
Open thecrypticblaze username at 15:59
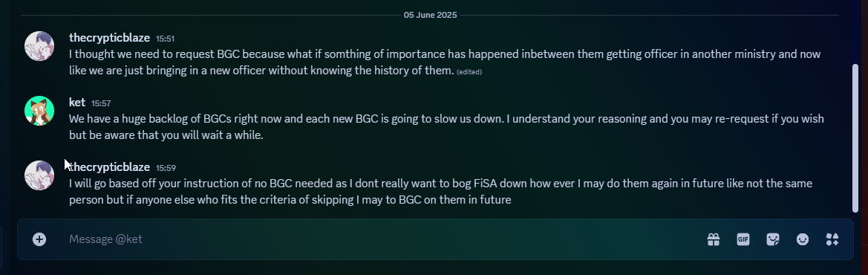click(x=110, y=167)
